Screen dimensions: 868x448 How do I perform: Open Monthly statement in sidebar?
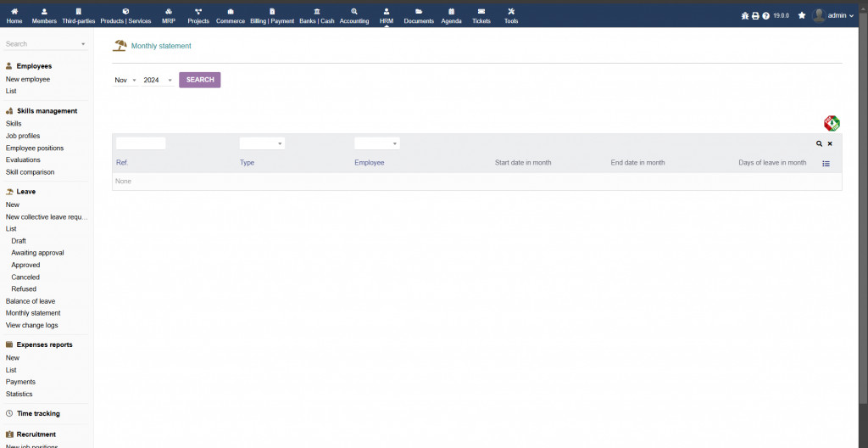(33, 313)
